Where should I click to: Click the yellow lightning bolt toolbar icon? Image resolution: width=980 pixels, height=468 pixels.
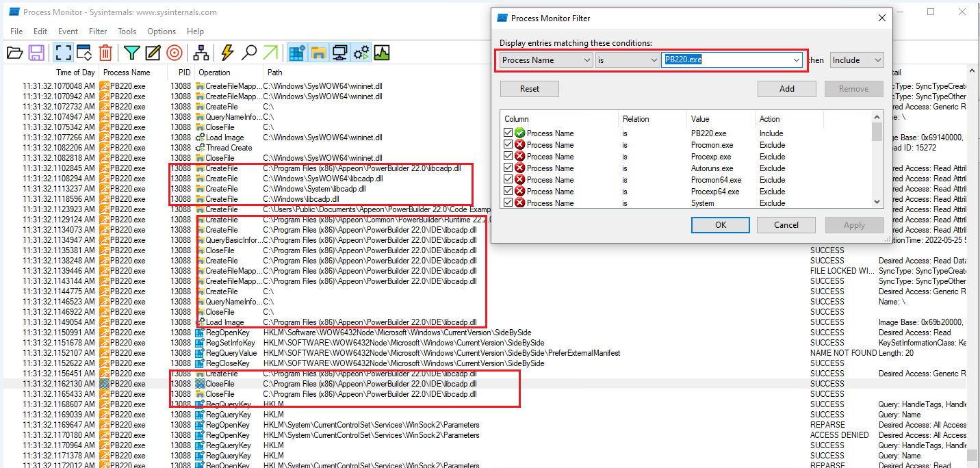[227, 52]
